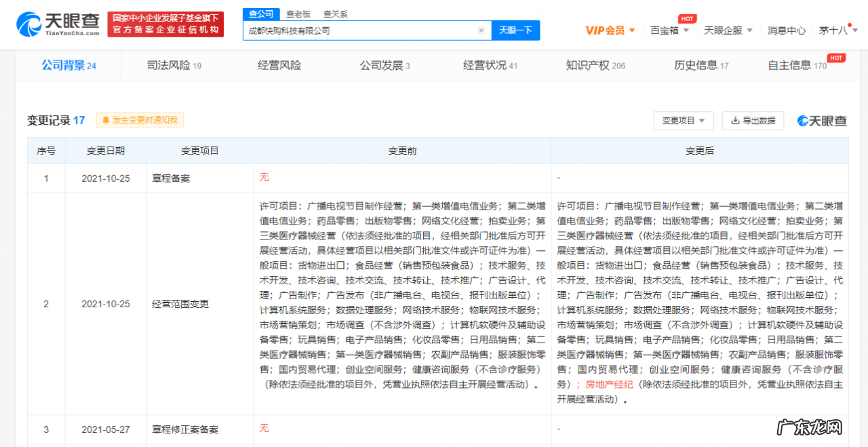Click the 天眼一下 search button

click(x=515, y=31)
